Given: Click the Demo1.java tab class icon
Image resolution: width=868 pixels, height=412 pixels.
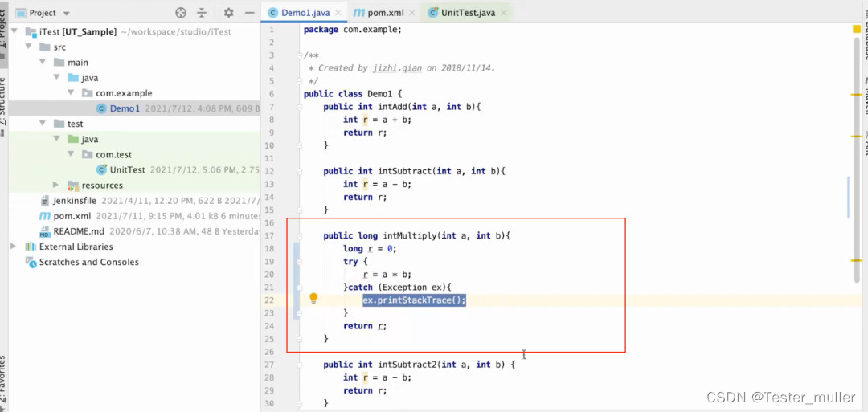Looking at the screenshot, I should coord(273,12).
